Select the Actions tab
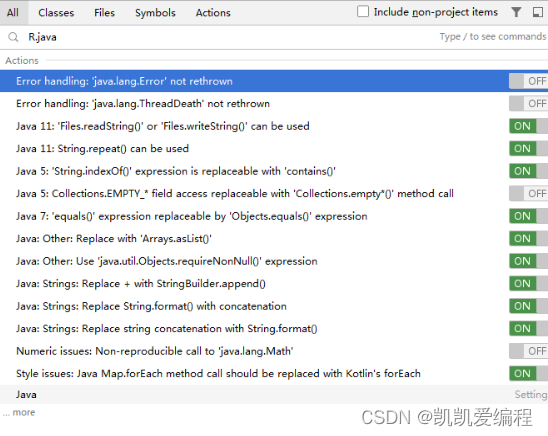The width and height of the screenshot is (548, 436). 213,13
